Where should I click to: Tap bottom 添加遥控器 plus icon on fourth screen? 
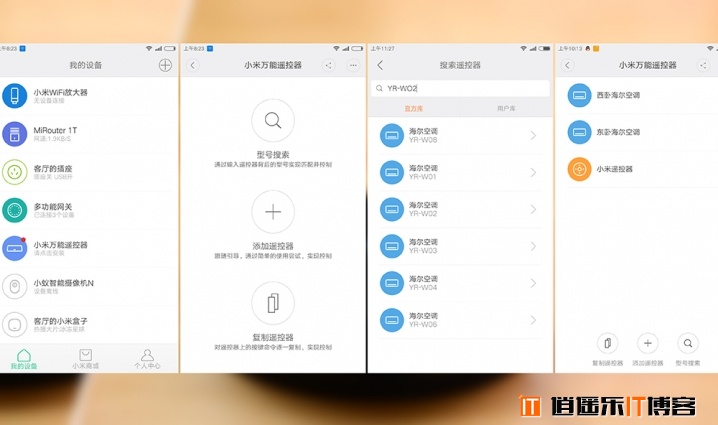(647, 343)
